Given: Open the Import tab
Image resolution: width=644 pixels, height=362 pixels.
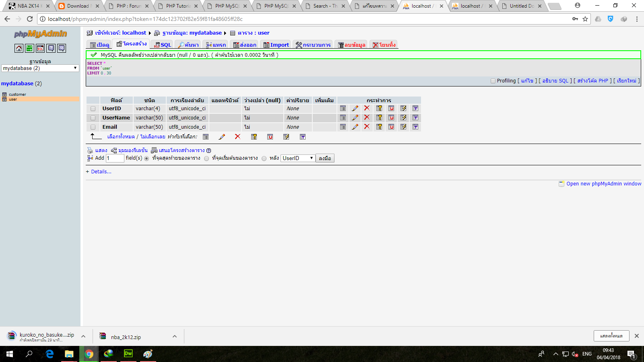Looking at the screenshot, I should pos(276,45).
